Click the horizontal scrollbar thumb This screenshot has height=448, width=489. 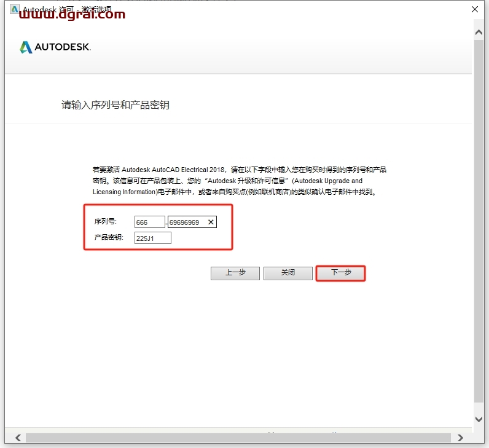coord(238,438)
